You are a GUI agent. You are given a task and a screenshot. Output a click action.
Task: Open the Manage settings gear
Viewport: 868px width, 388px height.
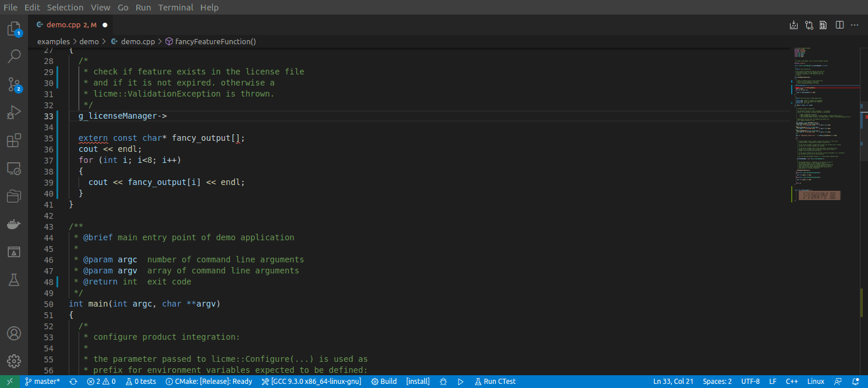pyautogui.click(x=14, y=361)
